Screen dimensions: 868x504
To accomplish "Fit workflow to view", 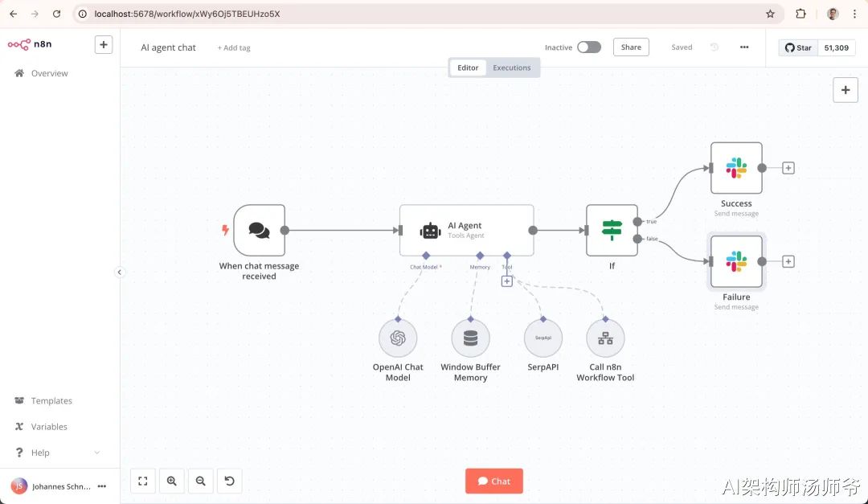I will (x=143, y=481).
